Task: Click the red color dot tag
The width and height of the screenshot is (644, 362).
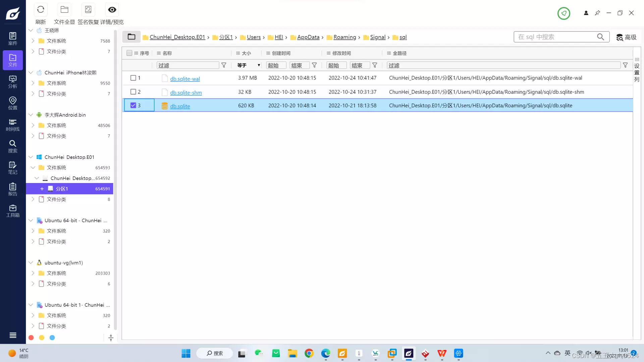Action: (x=31, y=338)
